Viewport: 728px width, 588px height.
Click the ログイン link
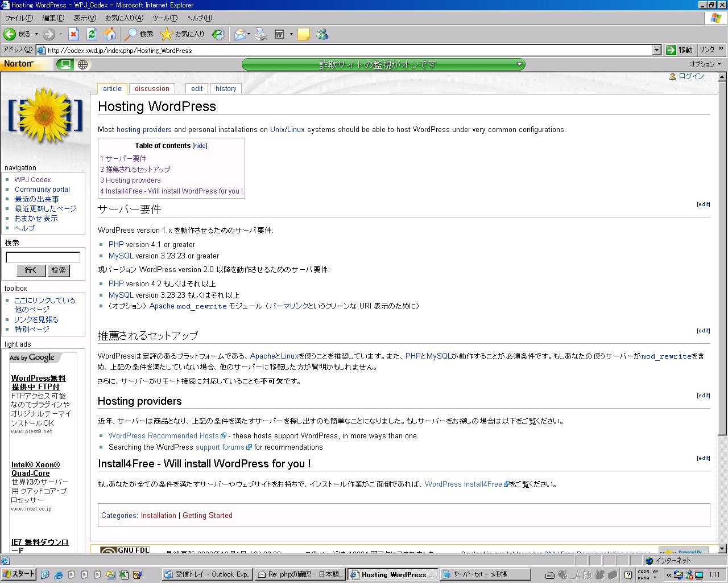(691, 76)
